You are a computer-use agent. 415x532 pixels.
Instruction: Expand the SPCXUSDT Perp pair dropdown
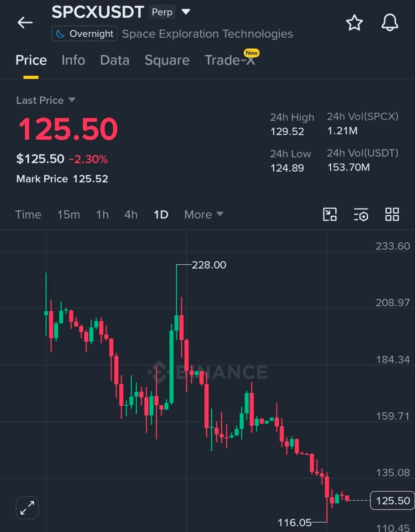[x=186, y=12]
